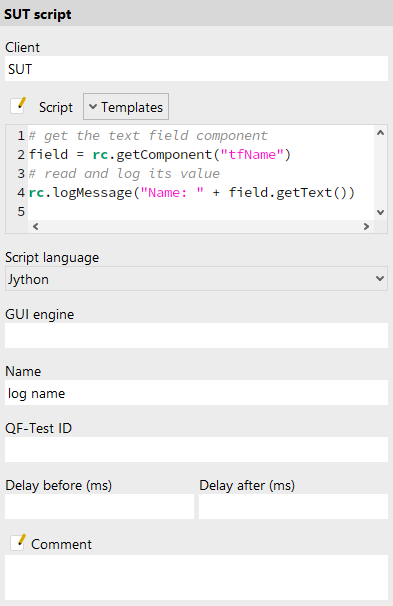Focus the QF-Test ID input field
This screenshot has width=393, height=606.
pos(196,449)
